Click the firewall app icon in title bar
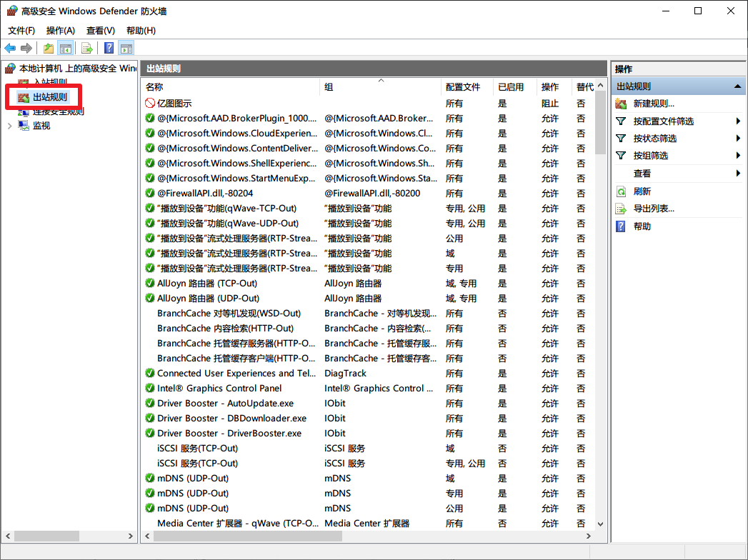748x560 pixels. pyautogui.click(x=12, y=11)
